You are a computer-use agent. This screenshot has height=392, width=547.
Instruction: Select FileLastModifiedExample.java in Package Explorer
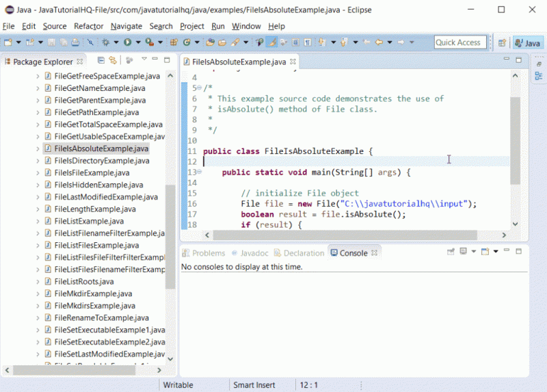(106, 197)
